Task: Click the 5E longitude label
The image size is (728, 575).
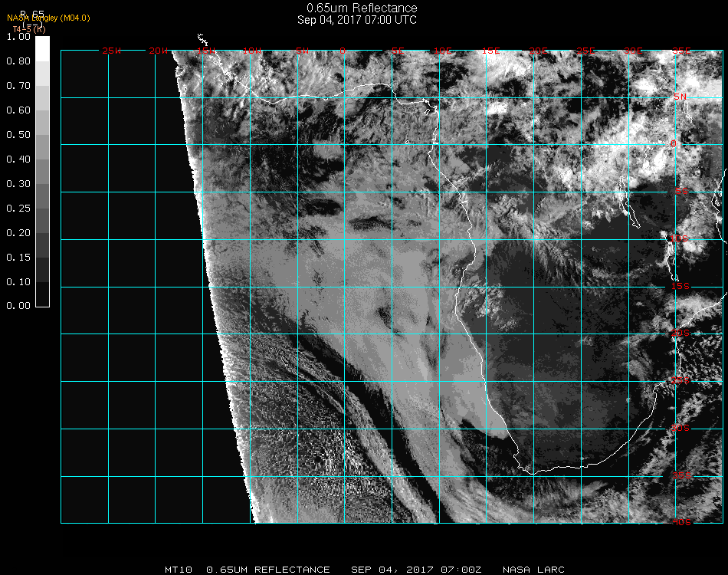Action: (x=398, y=51)
